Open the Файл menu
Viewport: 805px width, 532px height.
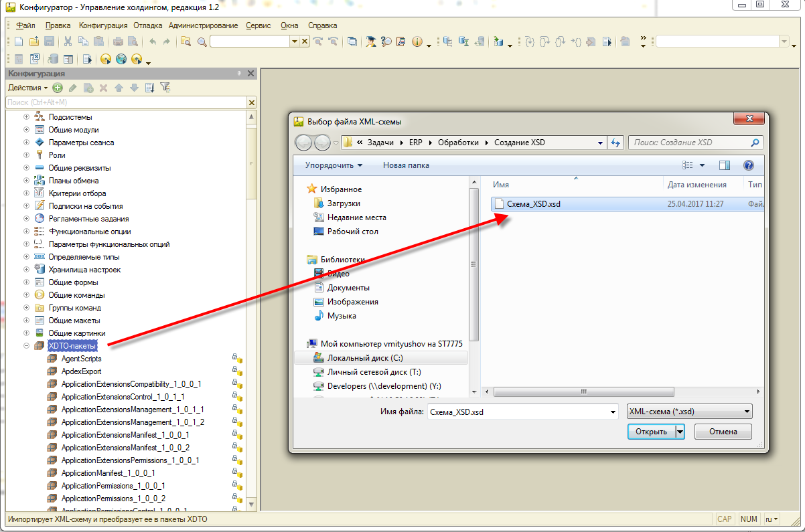(x=26, y=25)
